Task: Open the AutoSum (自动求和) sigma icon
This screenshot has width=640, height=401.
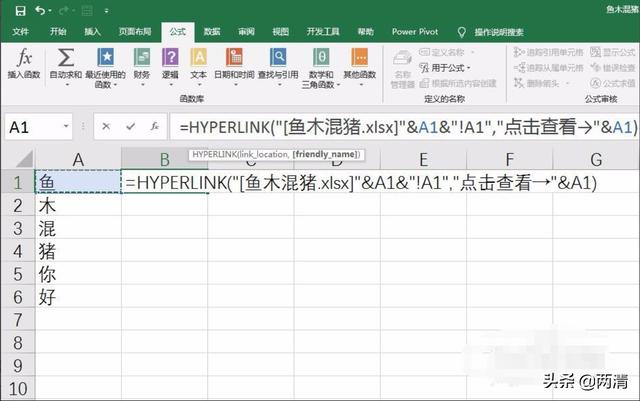Action: point(66,59)
